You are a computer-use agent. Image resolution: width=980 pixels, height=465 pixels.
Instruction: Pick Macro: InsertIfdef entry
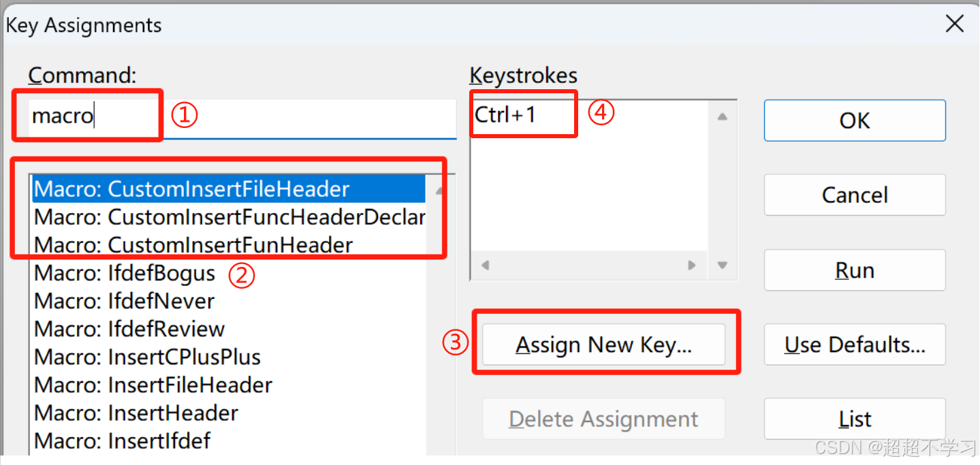coord(123,441)
